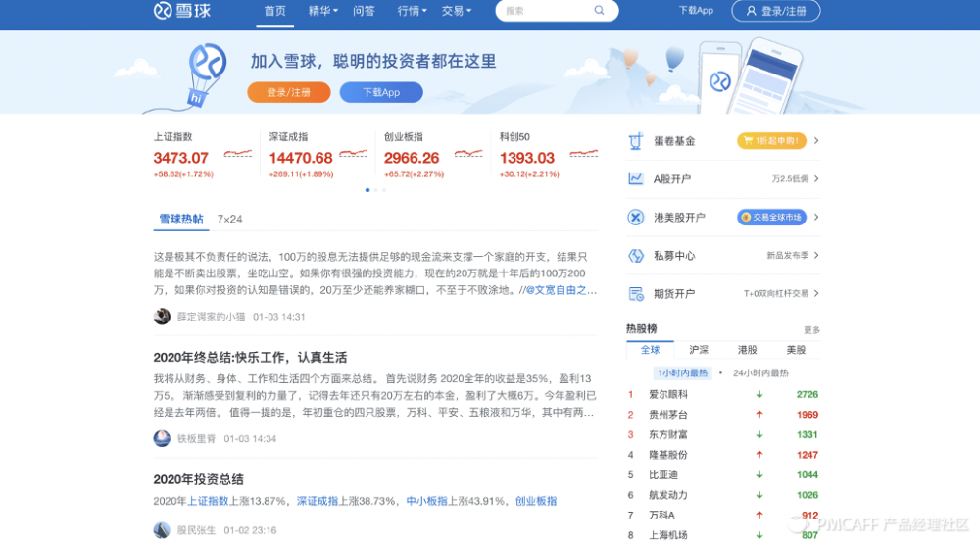The height and width of the screenshot is (544, 980).
Task: Open post 2020年终总结:快乐工作，认真生活
Action: (250, 357)
